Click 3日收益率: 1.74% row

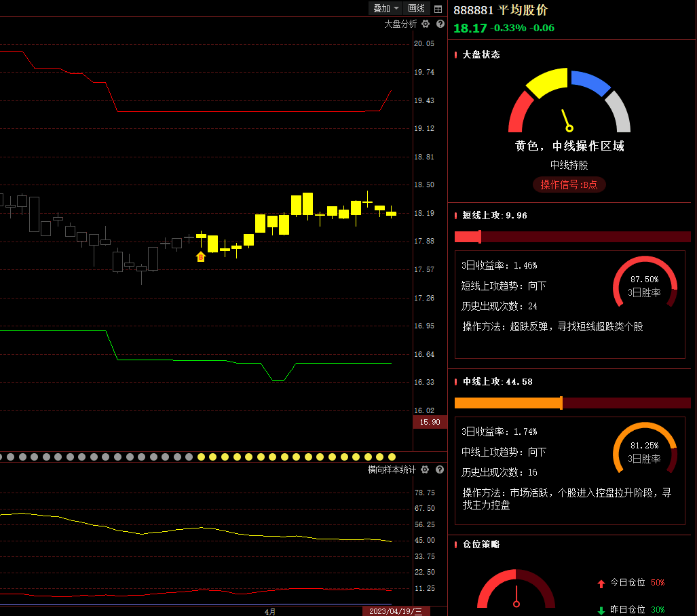point(500,431)
